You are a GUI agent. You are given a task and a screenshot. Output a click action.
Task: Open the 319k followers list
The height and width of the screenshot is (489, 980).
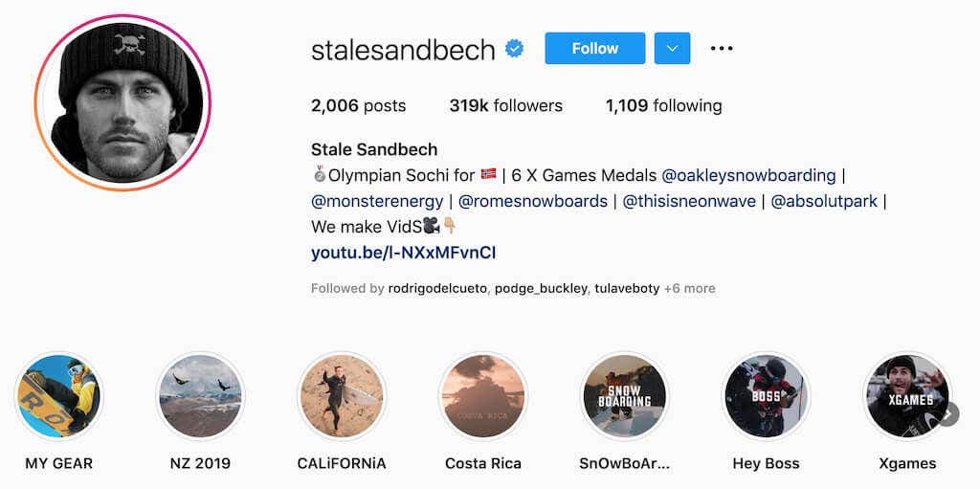(505, 106)
